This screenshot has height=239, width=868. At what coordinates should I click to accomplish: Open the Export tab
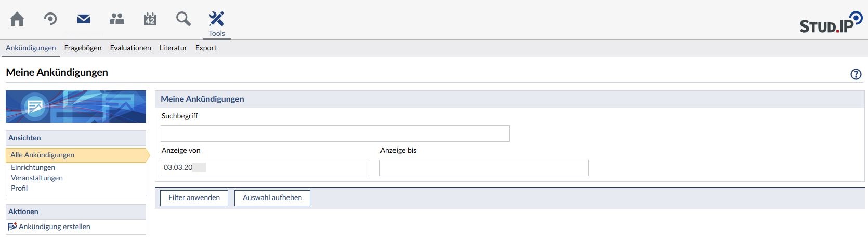click(206, 48)
